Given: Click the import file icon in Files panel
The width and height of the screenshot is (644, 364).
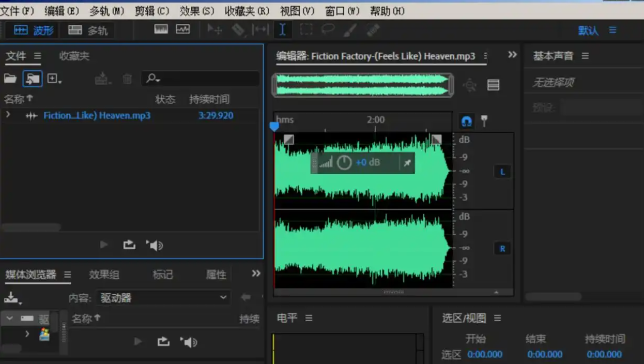Looking at the screenshot, I should (x=32, y=79).
